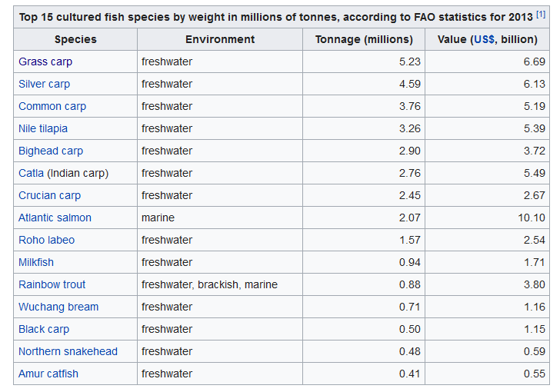Open the Crucian carp link
This screenshot has width=560, height=392.
49,195
